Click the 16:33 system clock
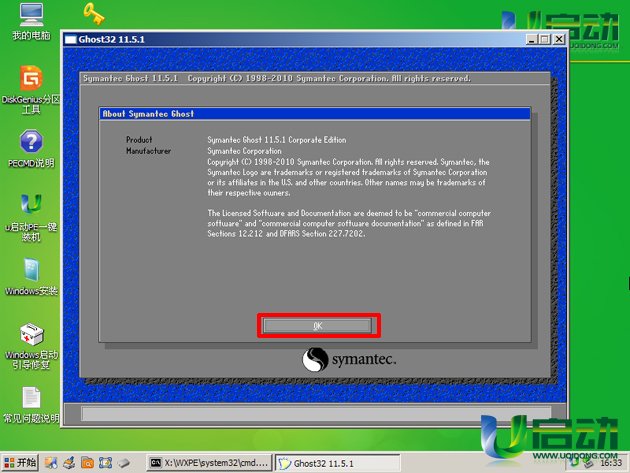 [x=611, y=463]
